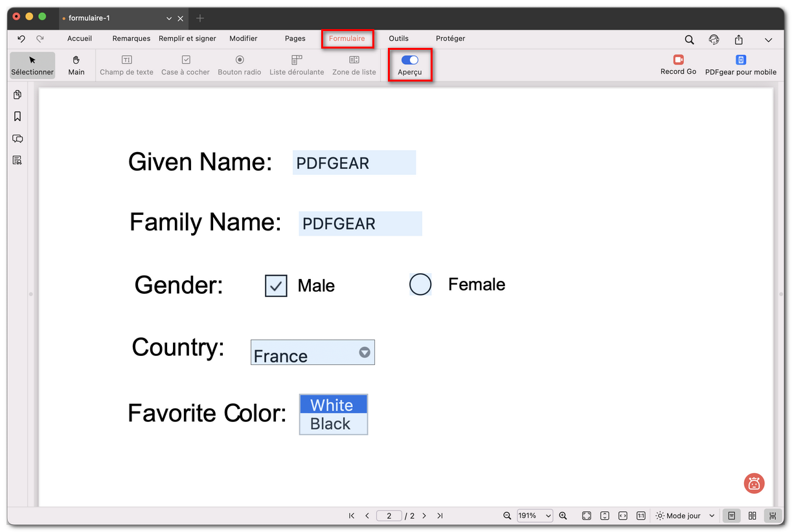792x532 pixels.
Task: Select the Female radio button
Action: click(420, 284)
